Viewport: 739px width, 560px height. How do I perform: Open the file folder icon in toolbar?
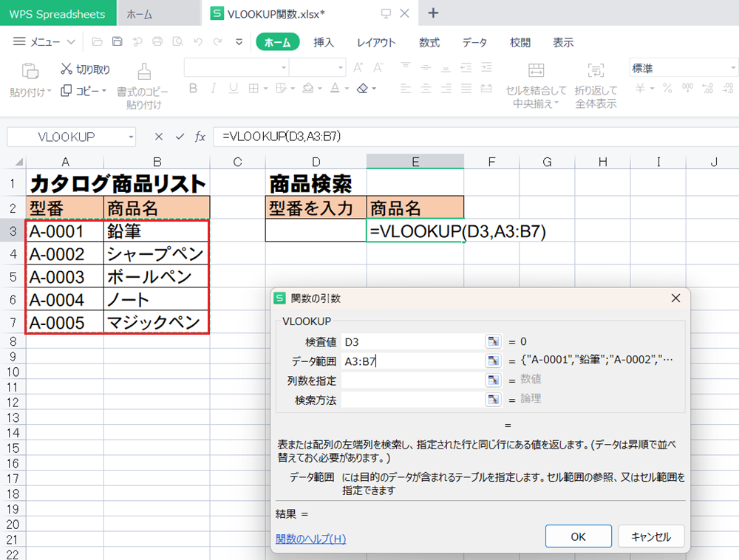[x=97, y=42]
